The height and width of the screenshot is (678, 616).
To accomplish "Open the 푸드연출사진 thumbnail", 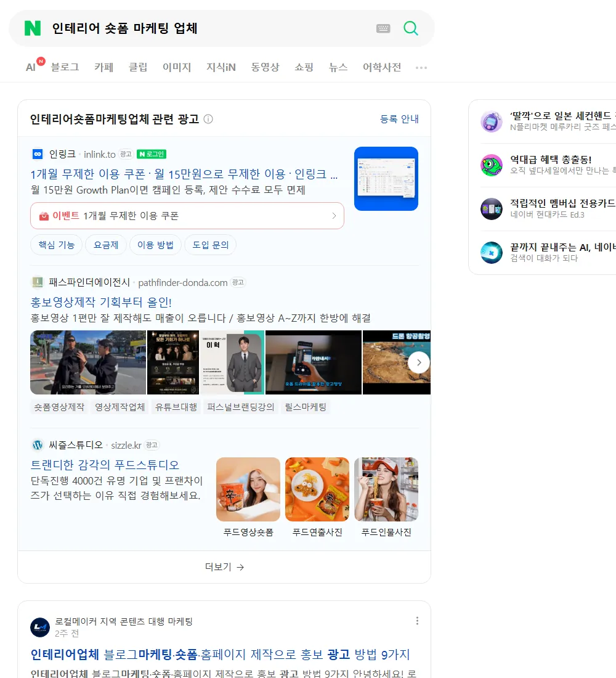I will [x=317, y=489].
